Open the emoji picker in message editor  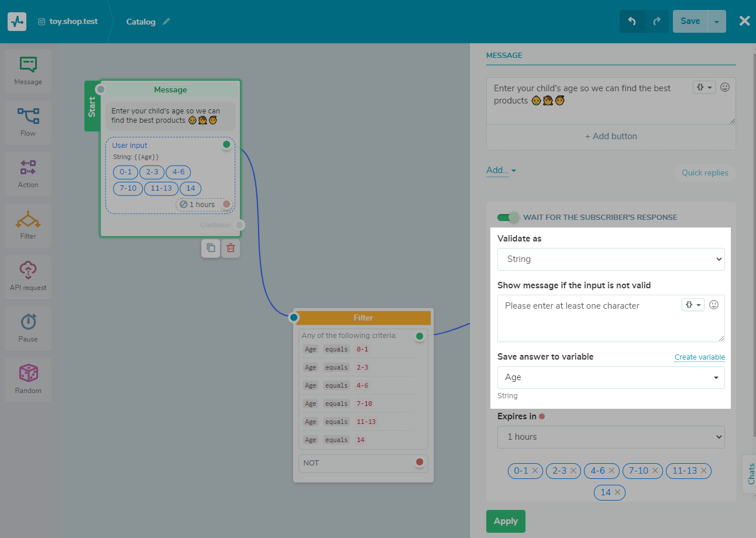click(x=724, y=86)
